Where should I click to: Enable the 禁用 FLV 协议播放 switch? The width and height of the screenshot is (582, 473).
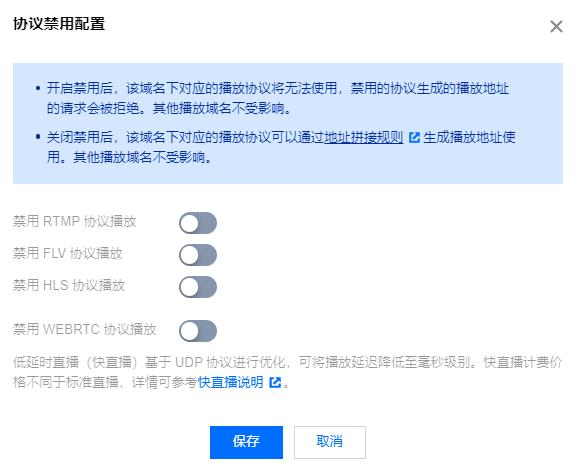198,255
